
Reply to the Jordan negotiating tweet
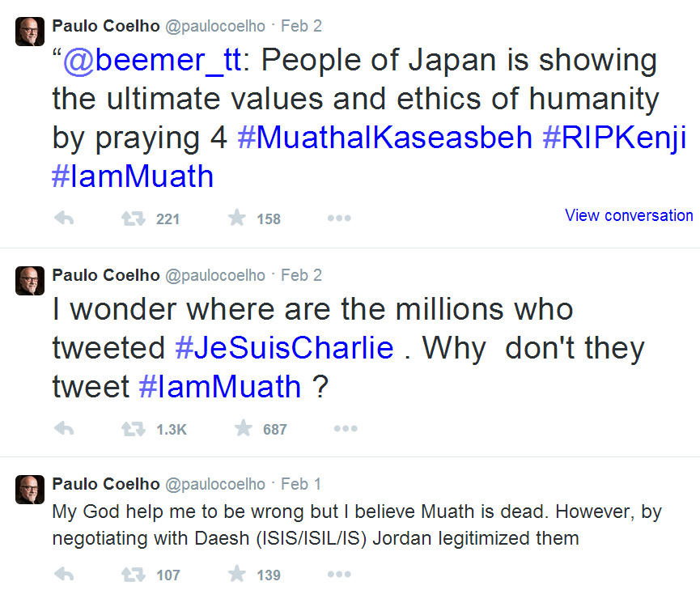(x=63, y=575)
